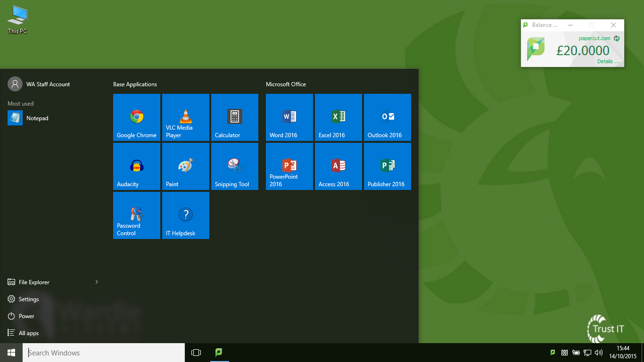The image size is (644, 362).
Task: Open papercut.com link in Balance window
Action: tap(595, 39)
